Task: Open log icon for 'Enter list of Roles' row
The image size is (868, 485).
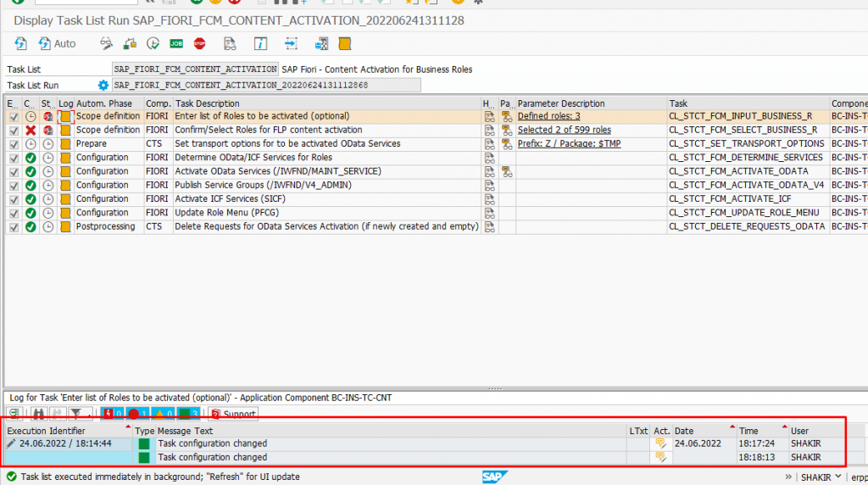Action: point(65,116)
